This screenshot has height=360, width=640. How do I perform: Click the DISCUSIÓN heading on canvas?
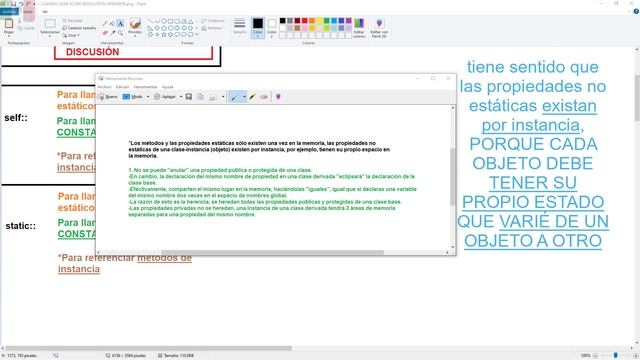coord(93,52)
